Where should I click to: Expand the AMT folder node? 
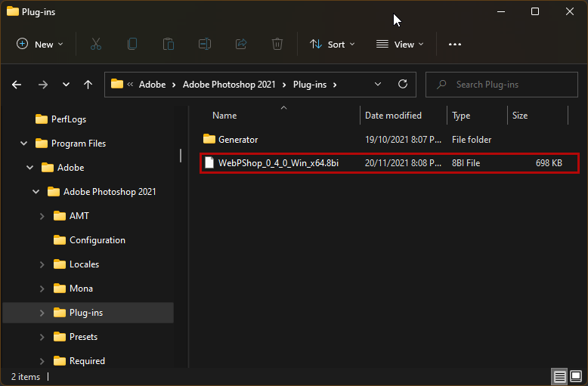[x=42, y=216]
